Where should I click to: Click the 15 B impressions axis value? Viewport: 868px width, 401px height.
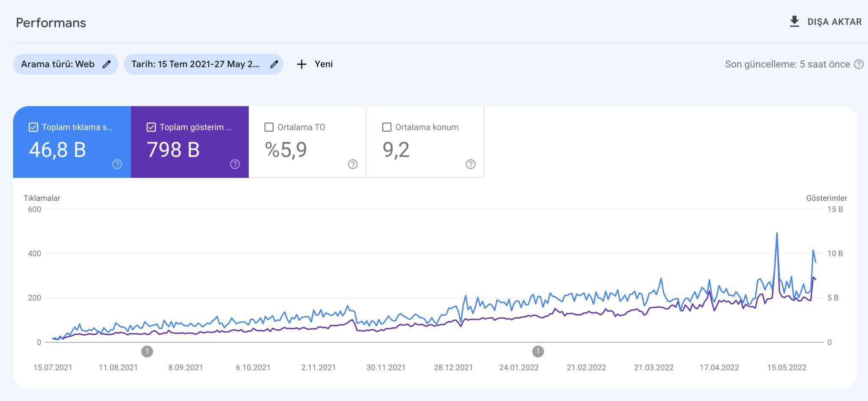point(835,209)
